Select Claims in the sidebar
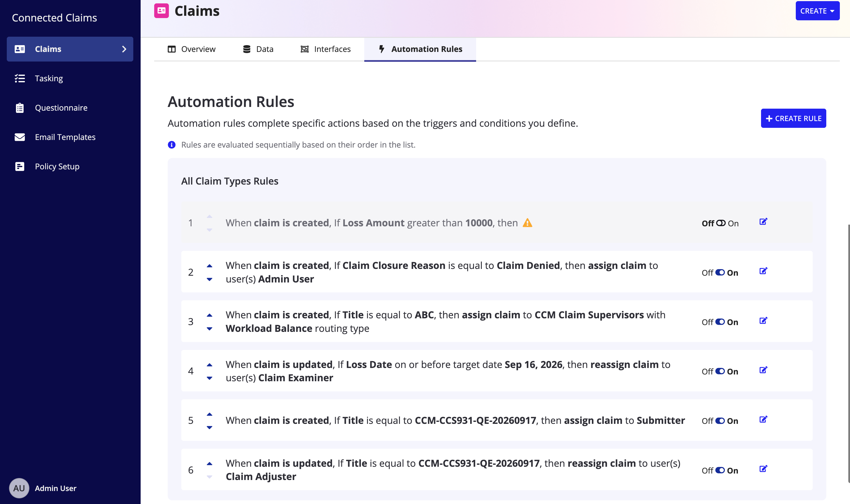 (x=70, y=49)
